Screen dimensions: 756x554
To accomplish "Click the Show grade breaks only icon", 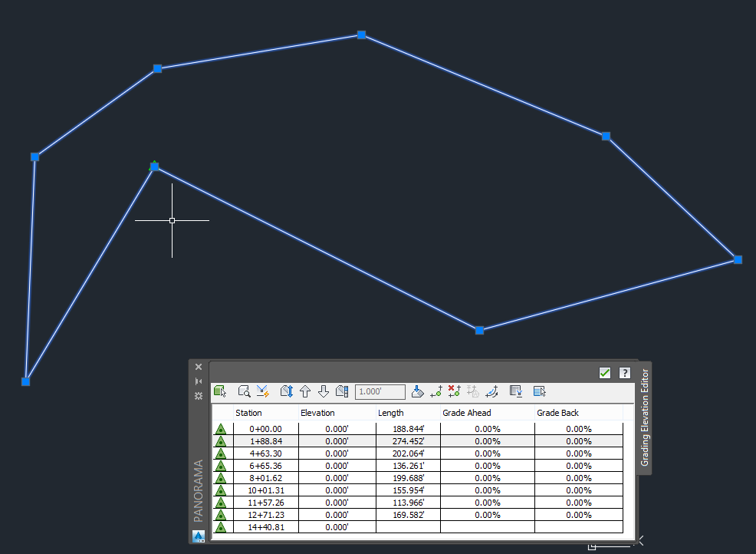I will (x=516, y=391).
